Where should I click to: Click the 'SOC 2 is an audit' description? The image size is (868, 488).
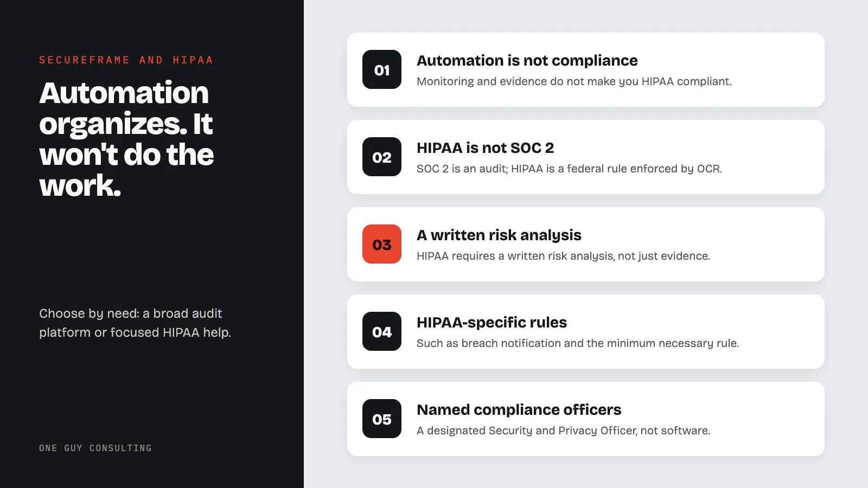[569, 169]
